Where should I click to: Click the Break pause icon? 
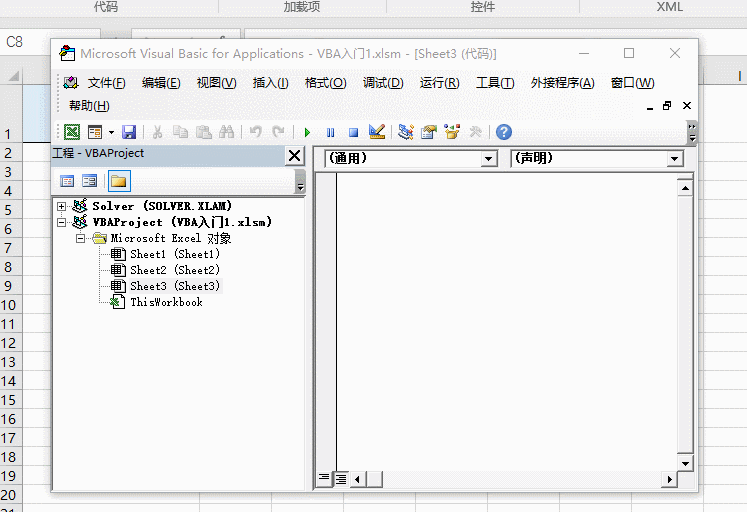click(x=330, y=132)
